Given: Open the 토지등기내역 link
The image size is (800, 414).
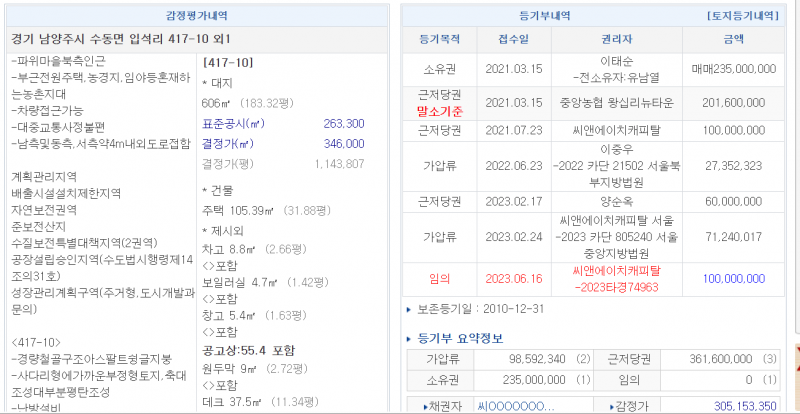Looking at the screenshot, I should pyautogui.click(x=743, y=17).
